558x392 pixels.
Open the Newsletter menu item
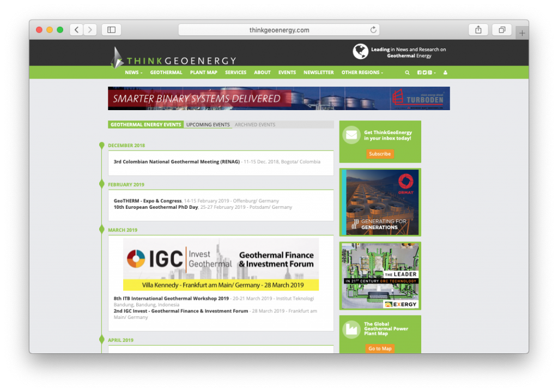click(x=318, y=73)
